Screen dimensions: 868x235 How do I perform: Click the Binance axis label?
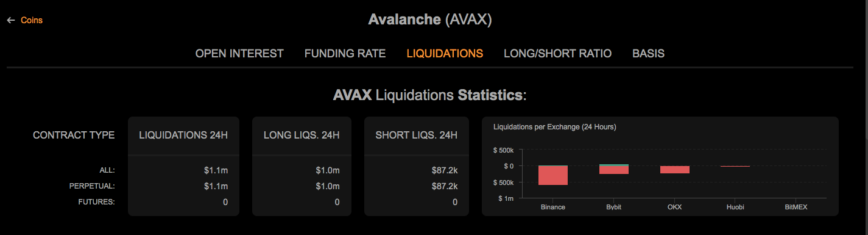[x=553, y=207]
